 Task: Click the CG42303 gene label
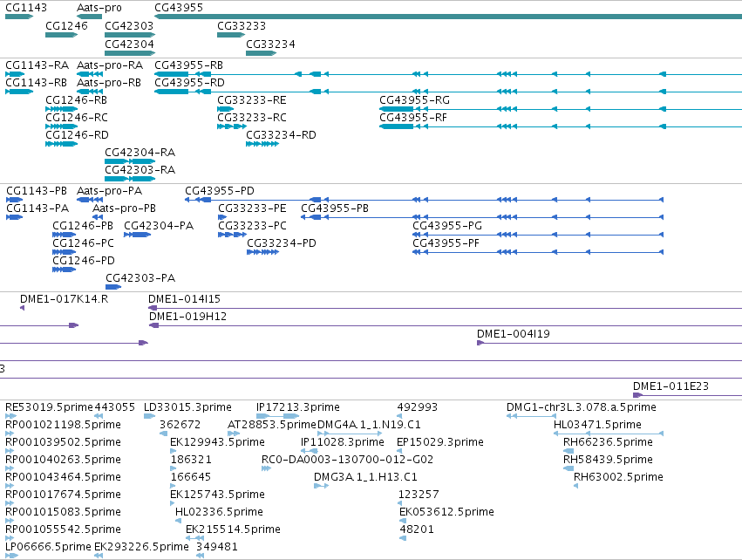click(x=129, y=25)
